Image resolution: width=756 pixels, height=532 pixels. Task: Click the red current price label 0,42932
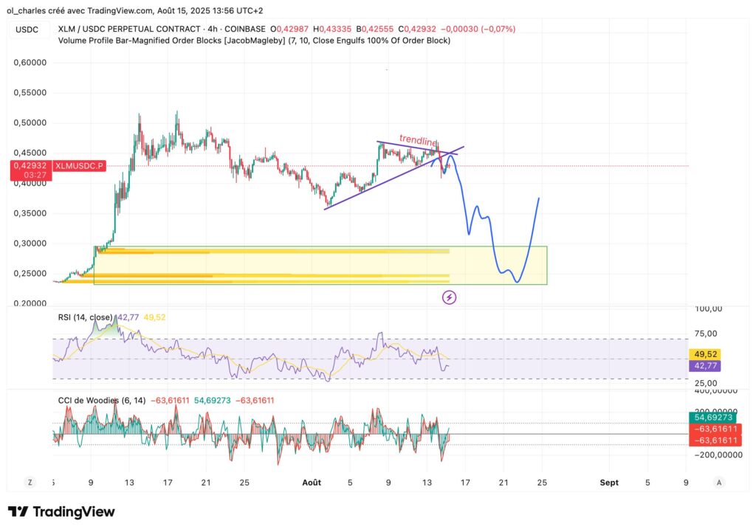coord(29,166)
